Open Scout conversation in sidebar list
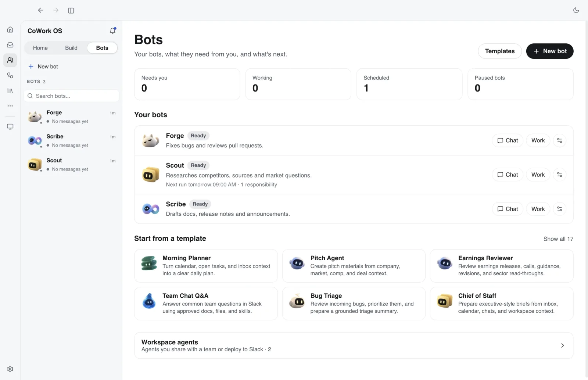588x380 pixels. [x=72, y=165]
